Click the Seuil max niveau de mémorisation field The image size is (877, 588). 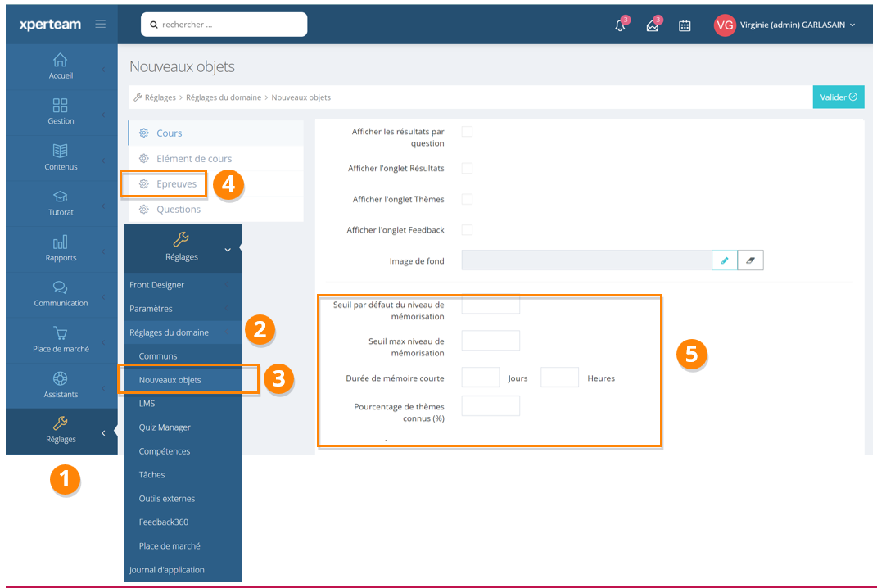pyautogui.click(x=490, y=341)
